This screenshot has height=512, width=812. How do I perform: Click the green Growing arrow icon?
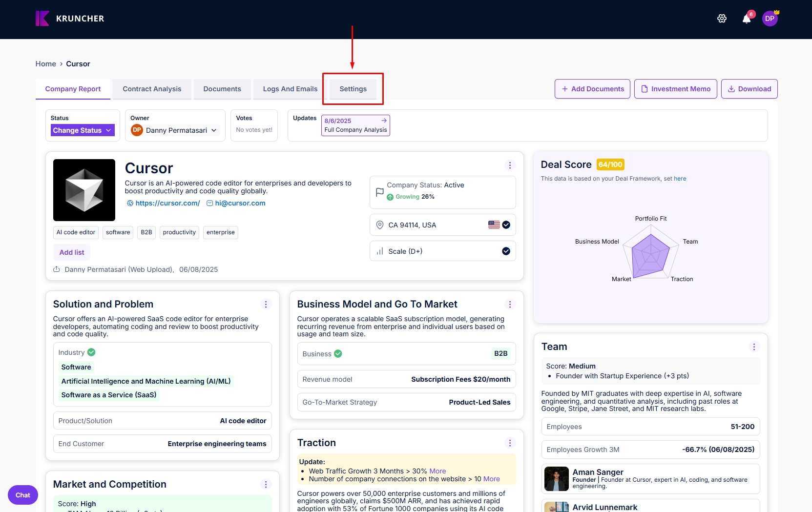click(x=390, y=197)
